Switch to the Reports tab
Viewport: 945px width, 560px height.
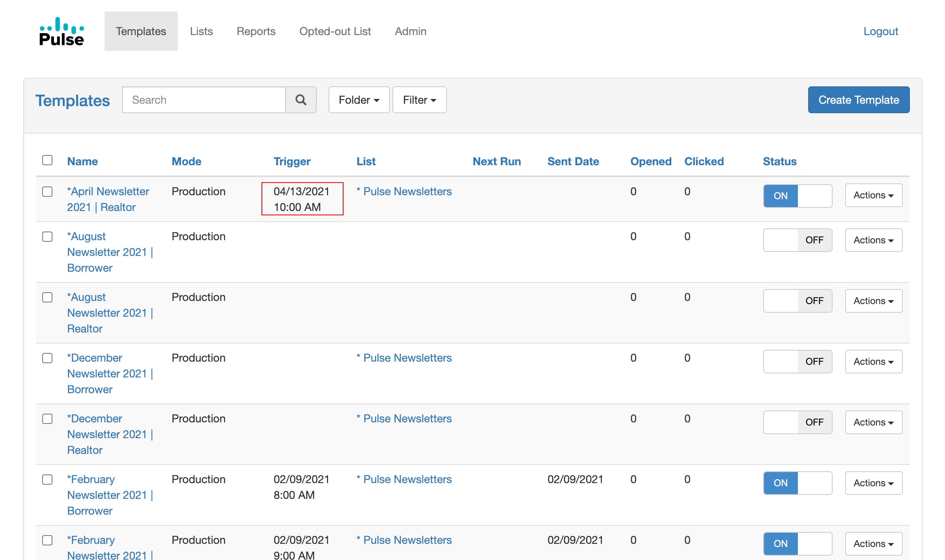tap(256, 31)
